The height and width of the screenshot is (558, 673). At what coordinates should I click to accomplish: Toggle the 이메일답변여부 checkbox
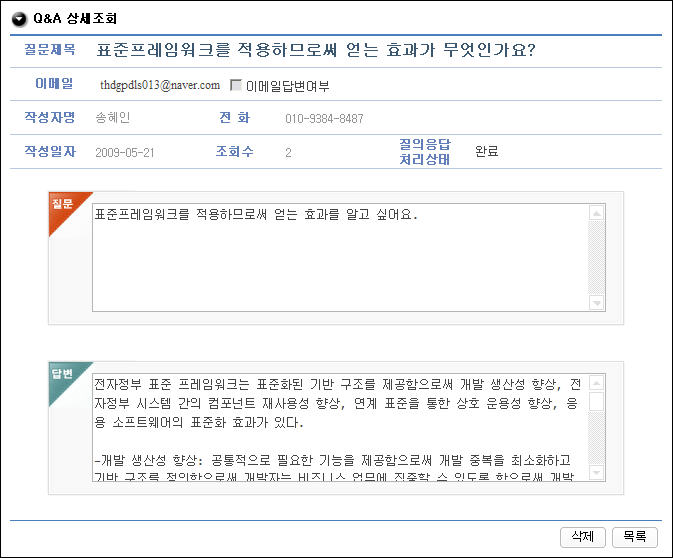click(236, 86)
